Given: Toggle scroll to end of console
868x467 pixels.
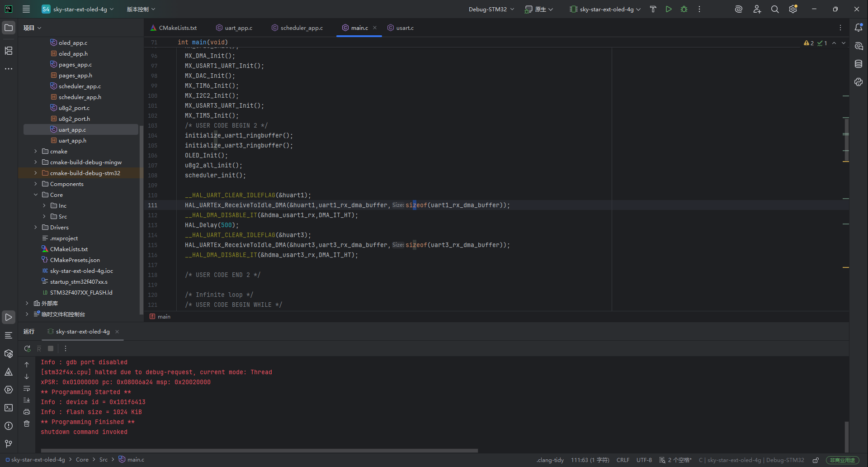Looking at the screenshot, I should 27,400.
